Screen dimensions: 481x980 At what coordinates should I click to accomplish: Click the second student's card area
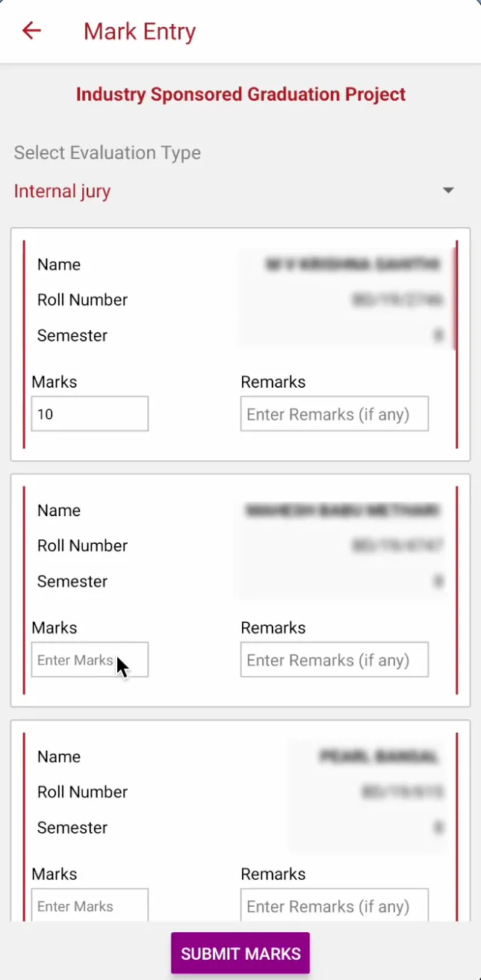(x=241, y=590)
